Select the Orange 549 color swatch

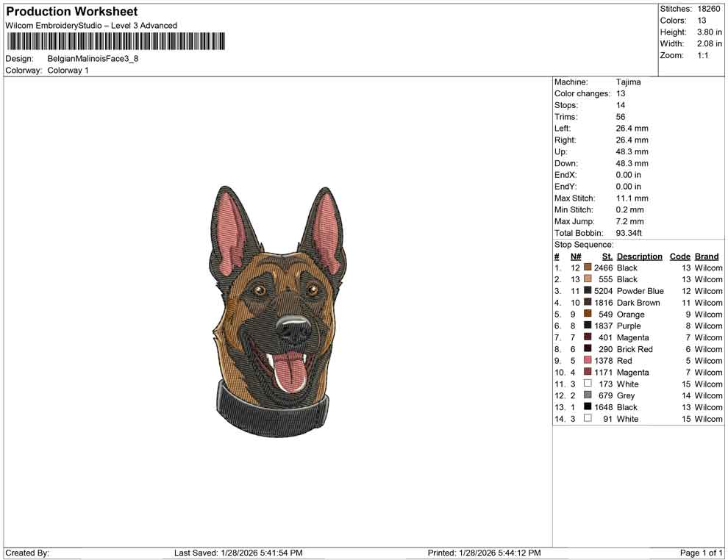pyautogui.click(x=588, y=314)
